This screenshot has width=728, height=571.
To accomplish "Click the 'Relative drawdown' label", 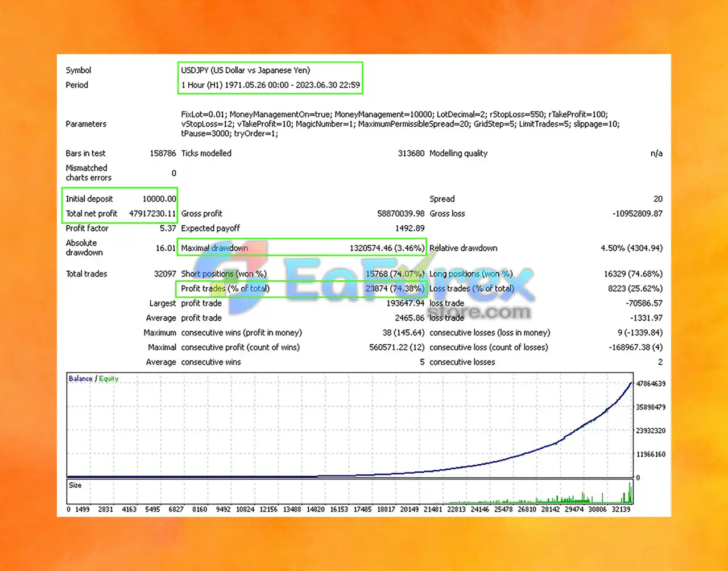I will (464, 249).
